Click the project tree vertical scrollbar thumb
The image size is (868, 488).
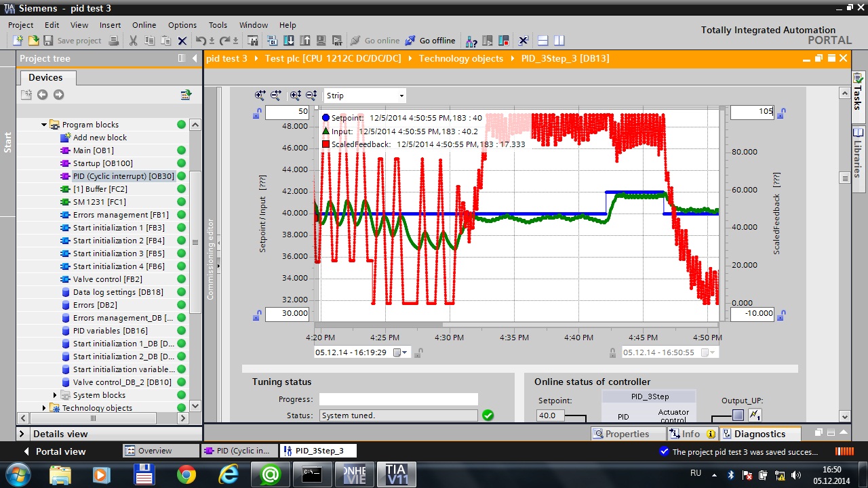pos(195,241)
